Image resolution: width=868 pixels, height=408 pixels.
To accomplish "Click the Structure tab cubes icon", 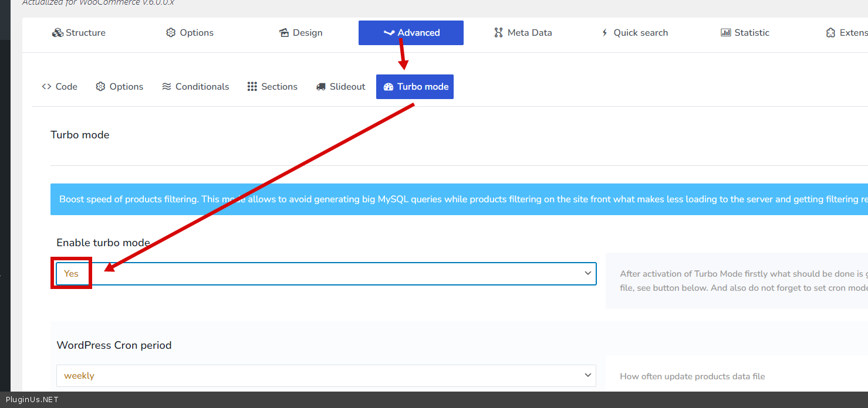I will click(58, 33).
